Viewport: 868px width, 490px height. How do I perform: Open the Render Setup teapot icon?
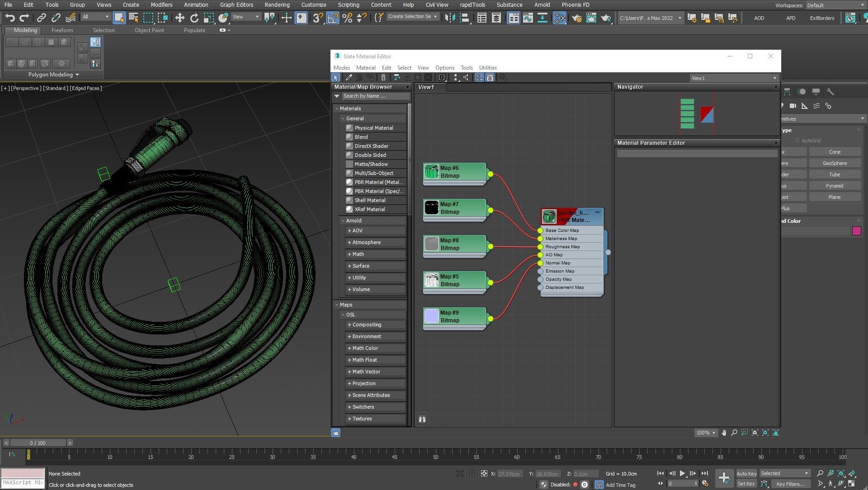pos(577,18)
